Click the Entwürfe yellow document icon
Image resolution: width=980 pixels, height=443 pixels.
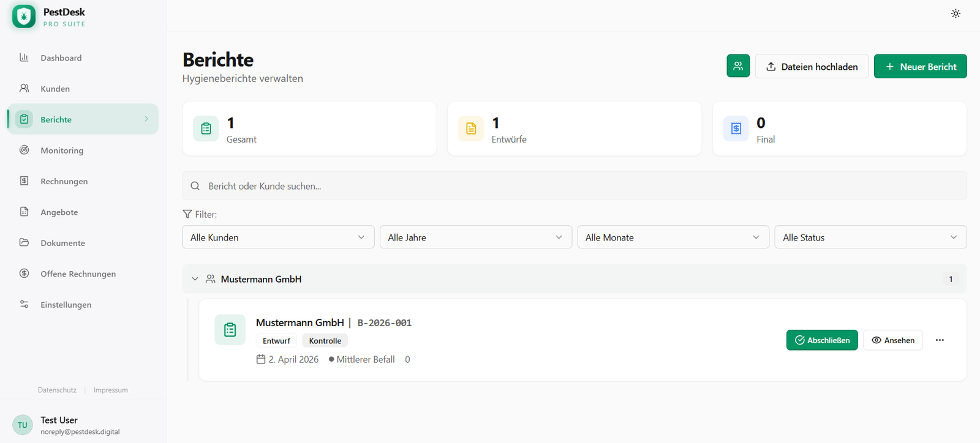(x=471, y=128)
